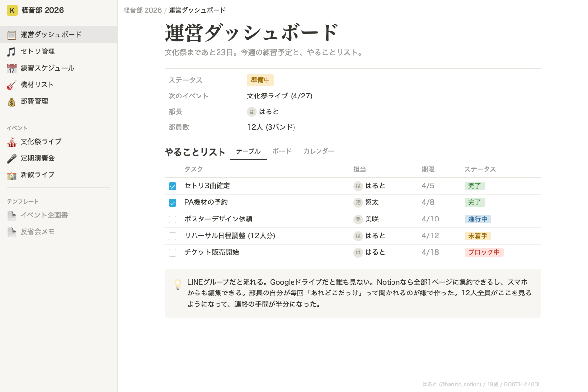Open the カレンダー view tab
588x392 pixels.
click(318, 151)
